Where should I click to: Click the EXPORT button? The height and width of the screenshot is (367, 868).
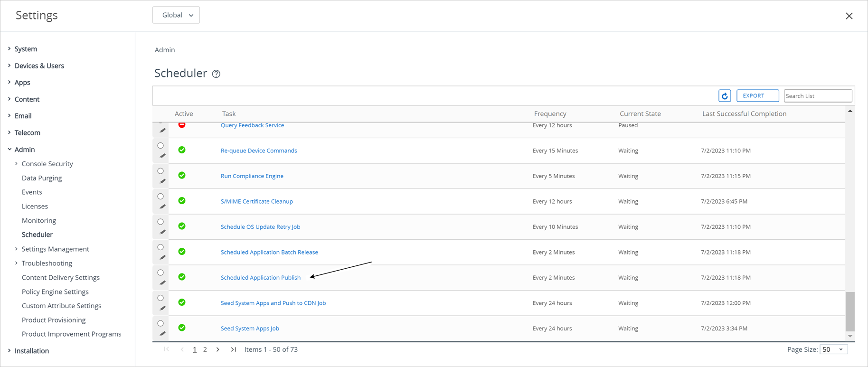click(758, 96)
